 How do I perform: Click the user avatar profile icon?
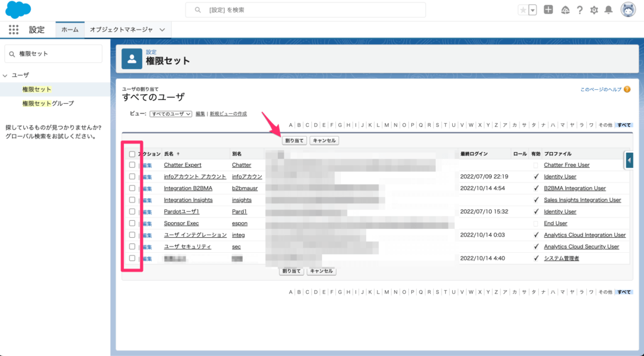click(628, 9)
